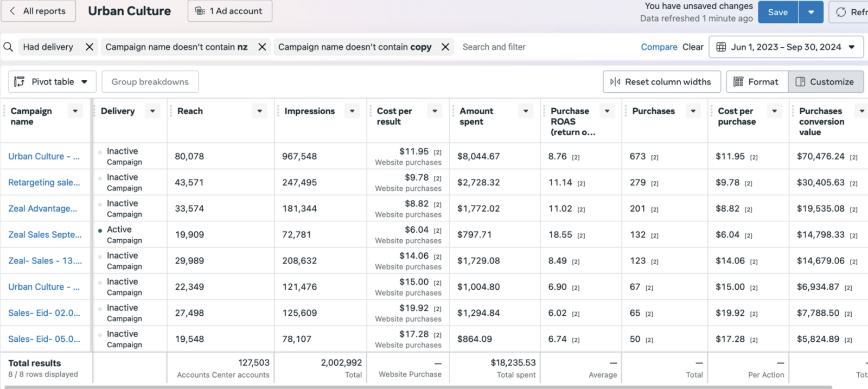The height and width of the screenshot is (389, 868).
Task: Open the Purchases column menu
Action: pos(693,111)
